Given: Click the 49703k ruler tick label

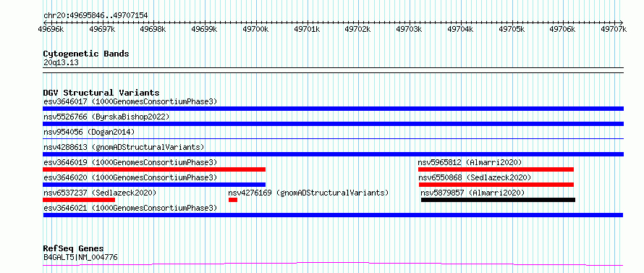Looking at the screenshot, I should click(409, 29).
